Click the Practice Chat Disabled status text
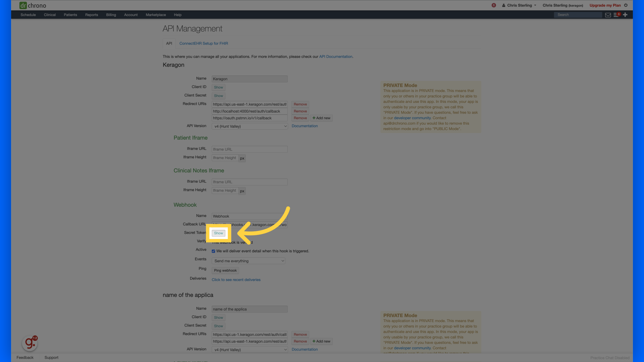 [610, 358]
